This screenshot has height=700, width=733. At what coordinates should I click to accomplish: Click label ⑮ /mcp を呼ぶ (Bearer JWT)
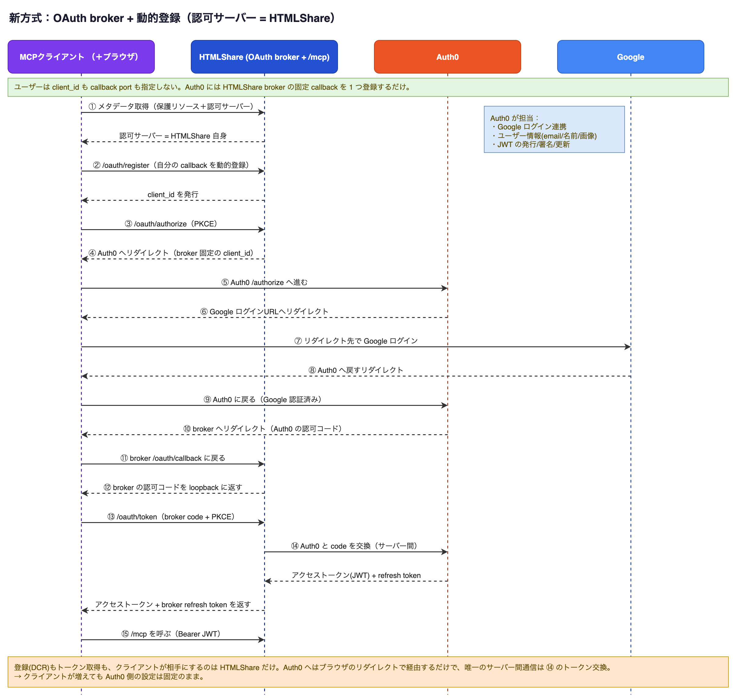click(x=173, y=633)
